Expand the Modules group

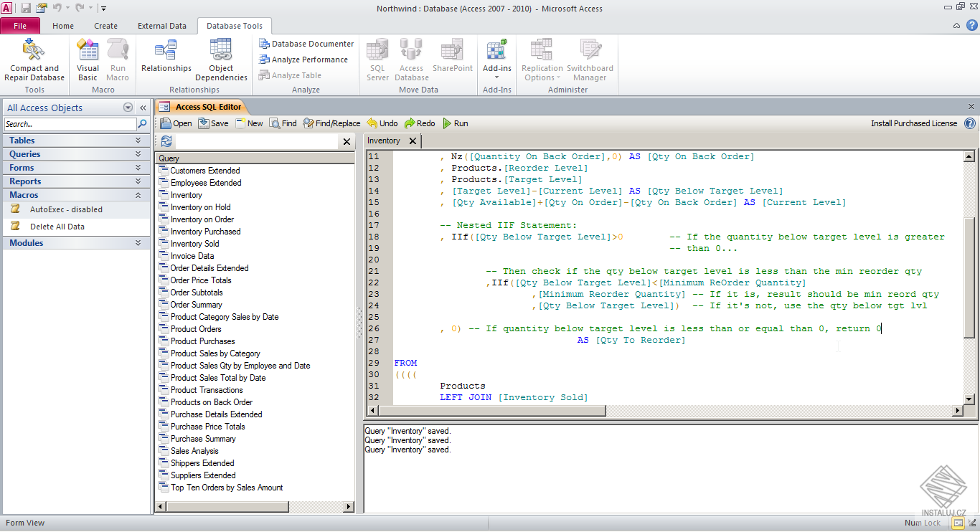point(77,243)
